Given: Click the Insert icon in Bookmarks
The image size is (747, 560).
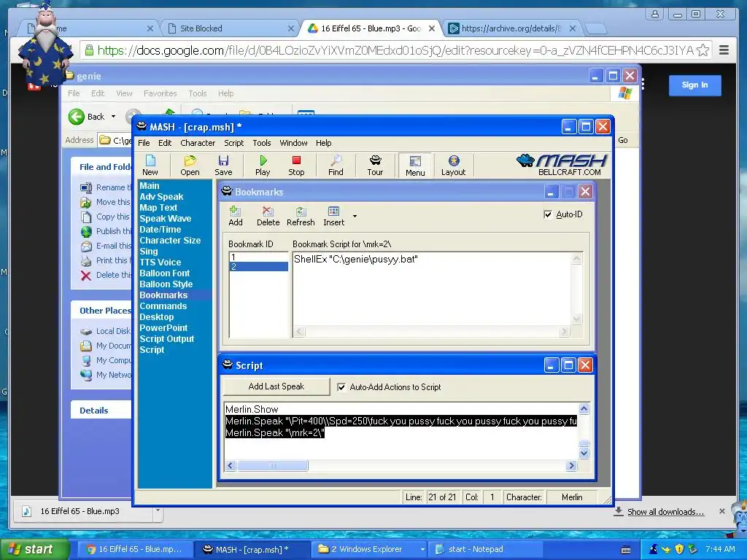Looking at the screenshot, I should click(333, 216).
